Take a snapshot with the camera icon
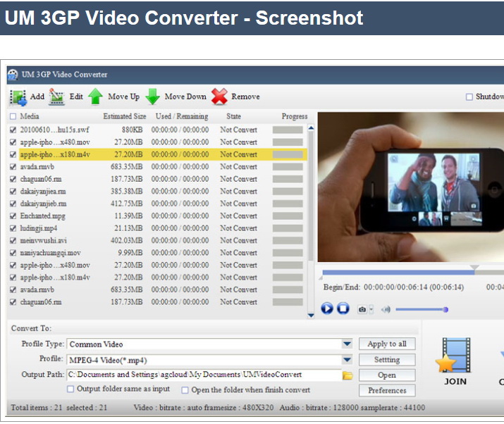504x424 pixels. [x=362, y=310]
